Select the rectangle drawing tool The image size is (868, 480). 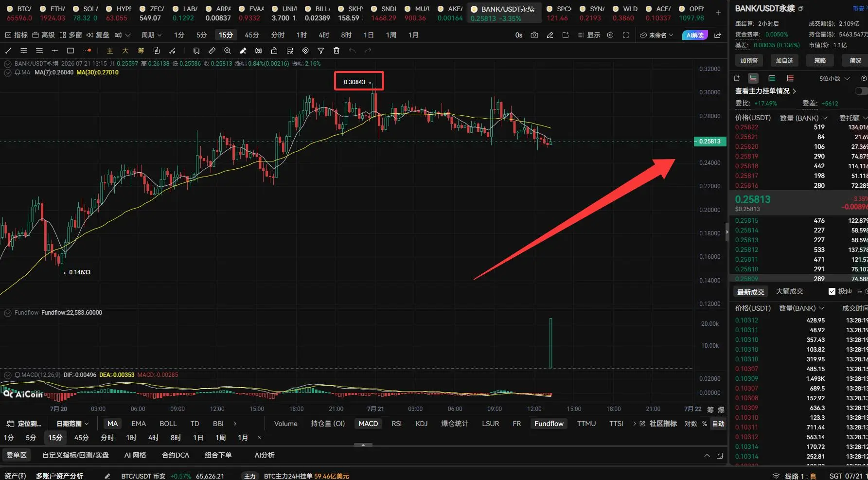(71, 51)
